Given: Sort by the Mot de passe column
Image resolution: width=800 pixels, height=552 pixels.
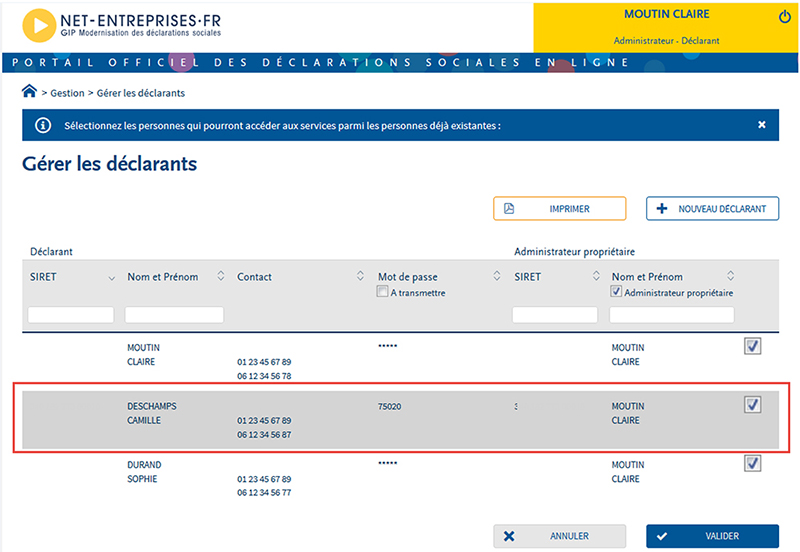Looking at the screenshot, I should click(497, 276).
